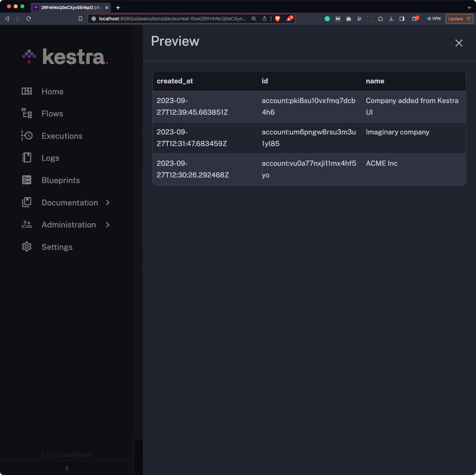Collapse the sidebar with bottom arrow

click(x=67, y=468)
